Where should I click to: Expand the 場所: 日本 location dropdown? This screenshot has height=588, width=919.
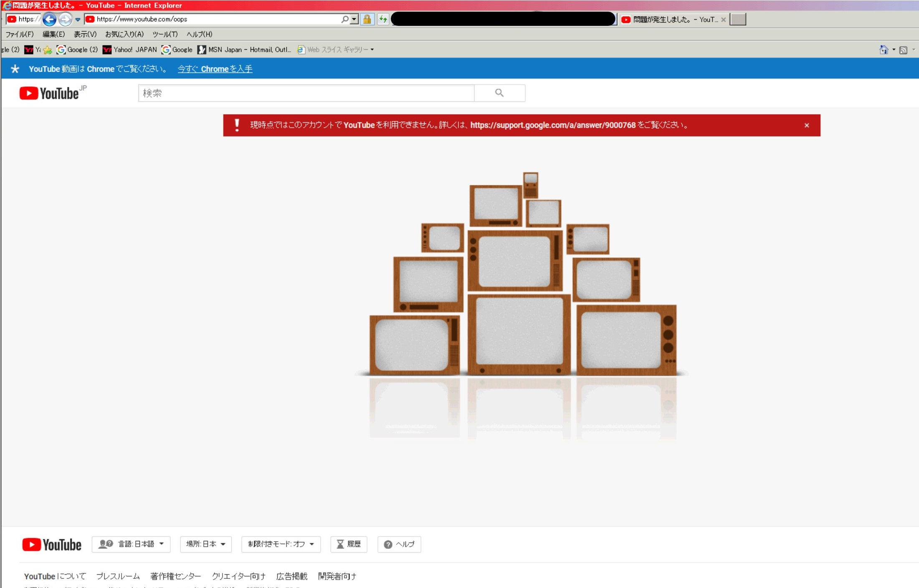pos(205,544)
